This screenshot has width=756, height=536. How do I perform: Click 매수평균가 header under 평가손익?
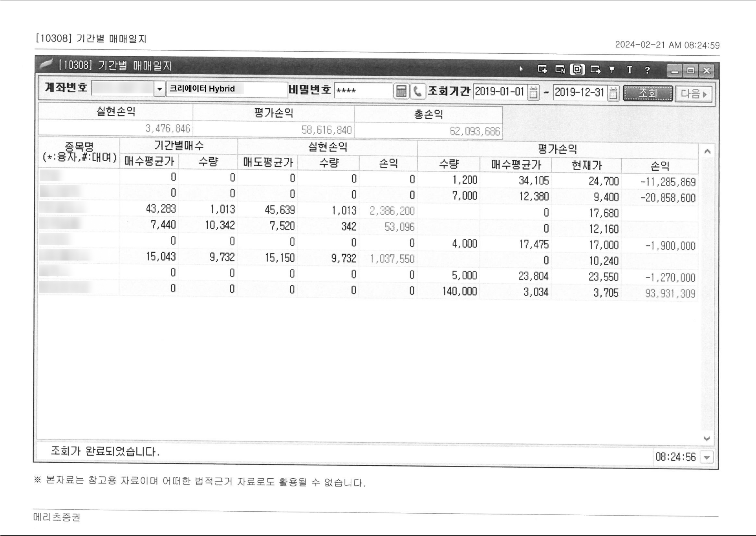pos(516,165)
